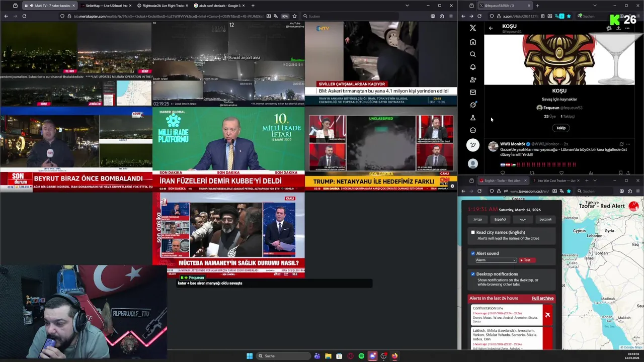Bookmark star in Tzofar browser window

pos(569,191)
